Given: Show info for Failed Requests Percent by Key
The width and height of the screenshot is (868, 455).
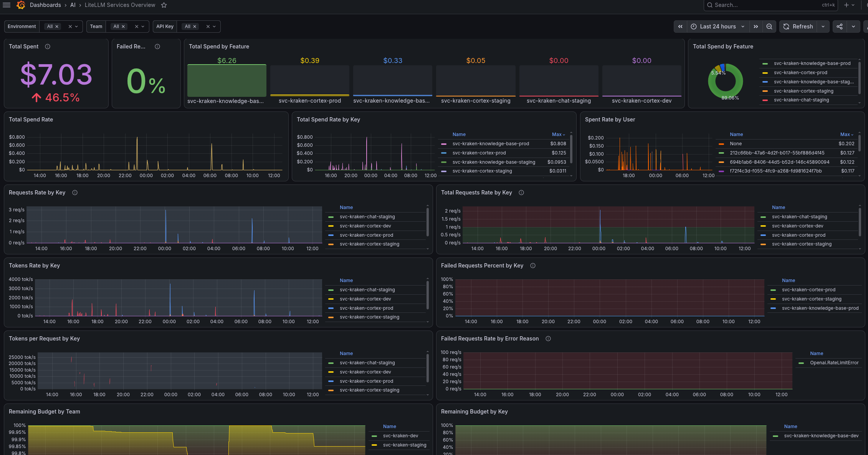Looking at the screenshot, I should pos(533,266).
